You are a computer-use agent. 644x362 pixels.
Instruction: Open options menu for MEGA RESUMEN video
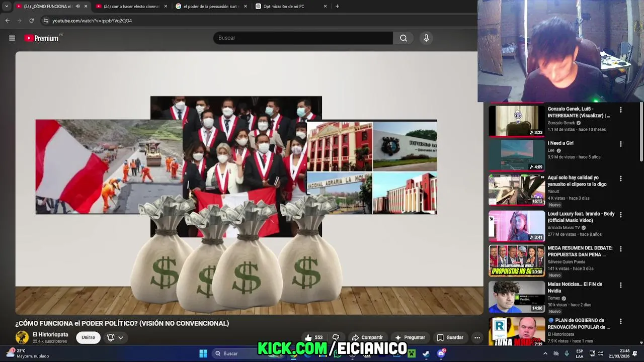[620, 249]
